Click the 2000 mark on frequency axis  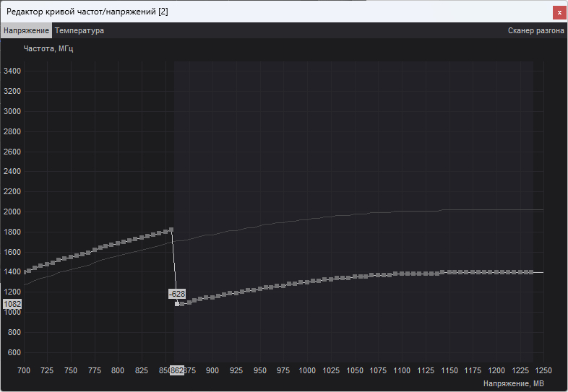click(12, 212)
